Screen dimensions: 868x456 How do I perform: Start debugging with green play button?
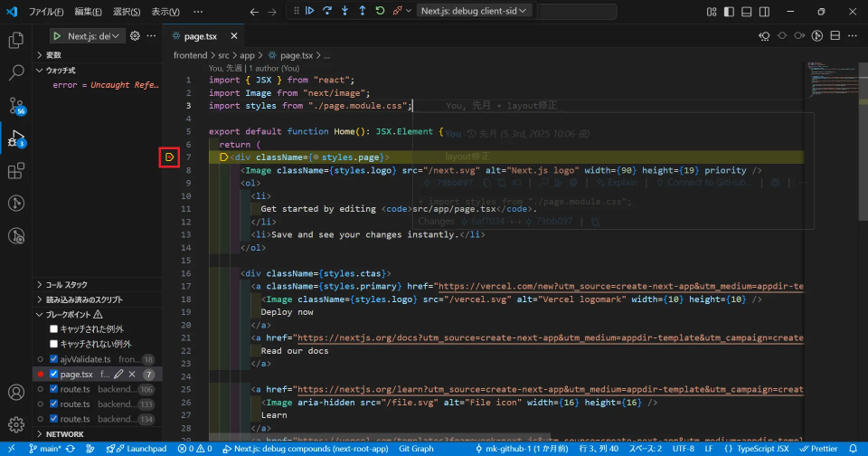(57, 36)
